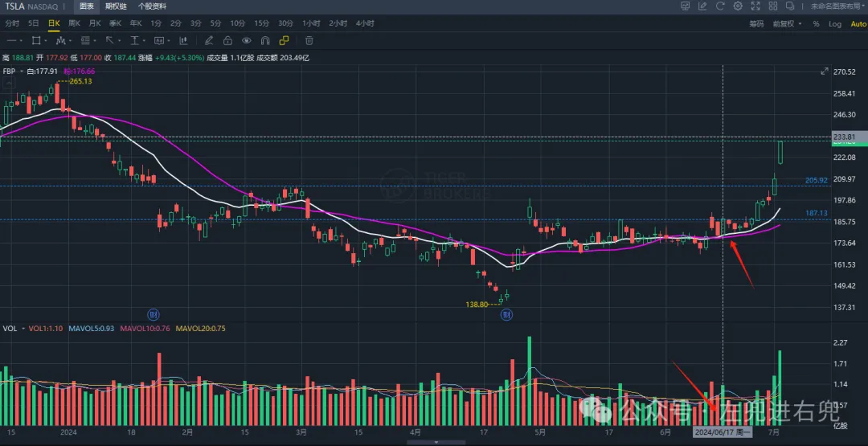Select the 周K timeframe

(x=74, y=24)
